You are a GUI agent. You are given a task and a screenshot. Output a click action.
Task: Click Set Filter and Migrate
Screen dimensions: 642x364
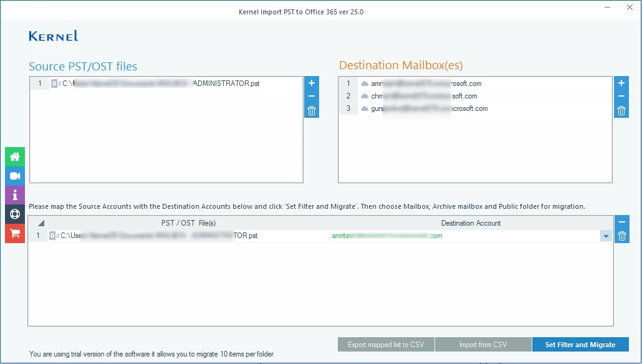580,344
